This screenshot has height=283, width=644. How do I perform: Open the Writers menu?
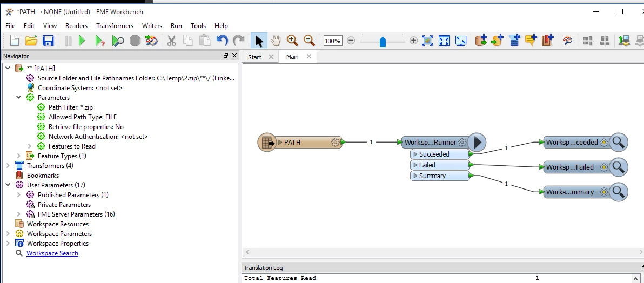(x=152, y=25)
